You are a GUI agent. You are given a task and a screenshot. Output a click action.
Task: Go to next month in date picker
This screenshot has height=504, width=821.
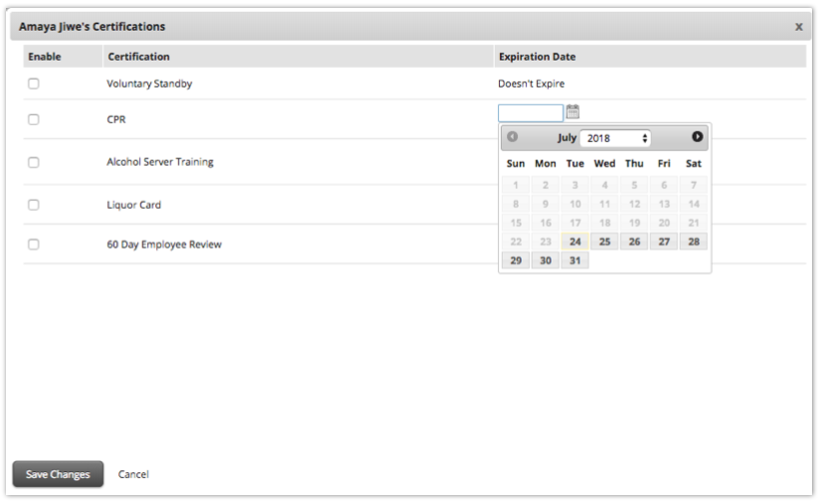pyautogui.click(x=697, y=137)
